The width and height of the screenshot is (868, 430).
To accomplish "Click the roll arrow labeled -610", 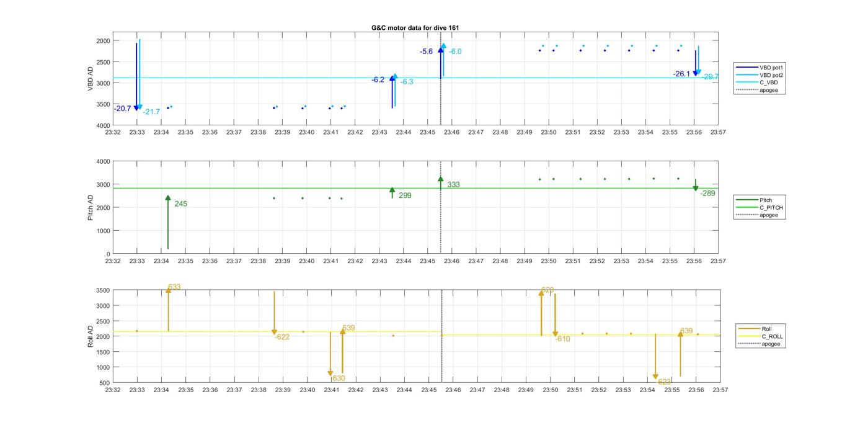I will point(556,315).
